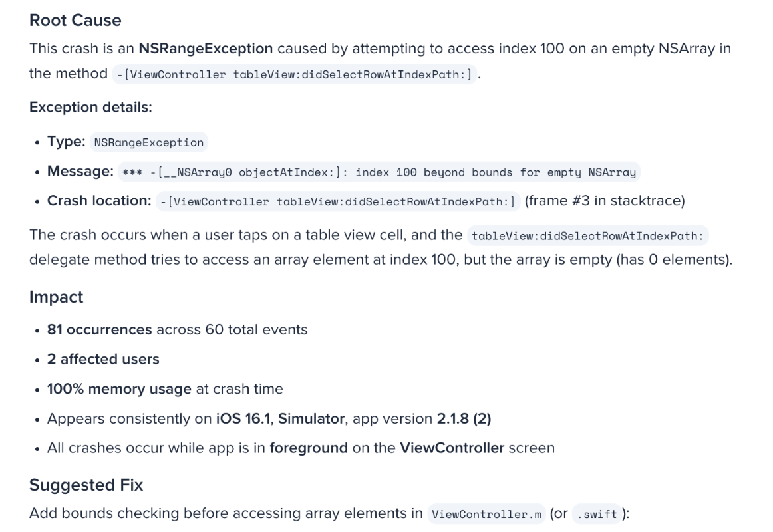Click the "Suggested Fix" heading

86,485
